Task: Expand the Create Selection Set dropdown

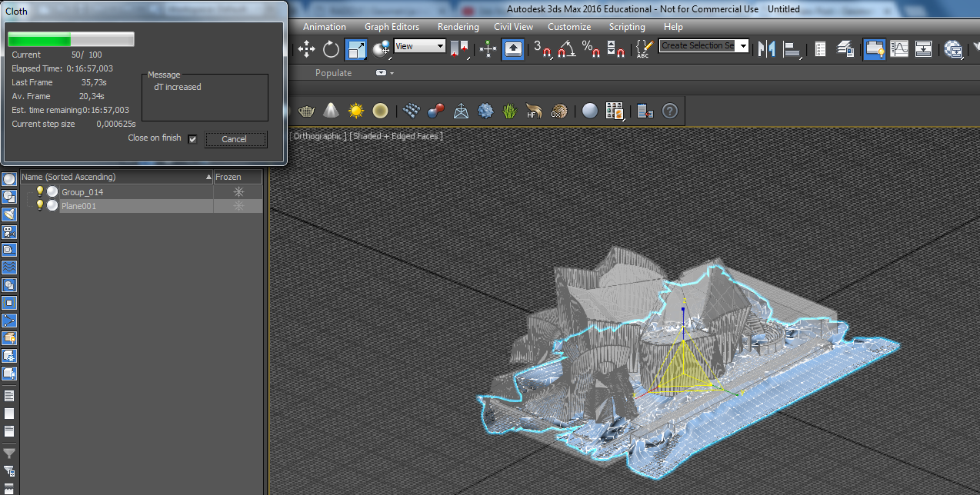Action: pyautogui.click(x=743, y=46)
